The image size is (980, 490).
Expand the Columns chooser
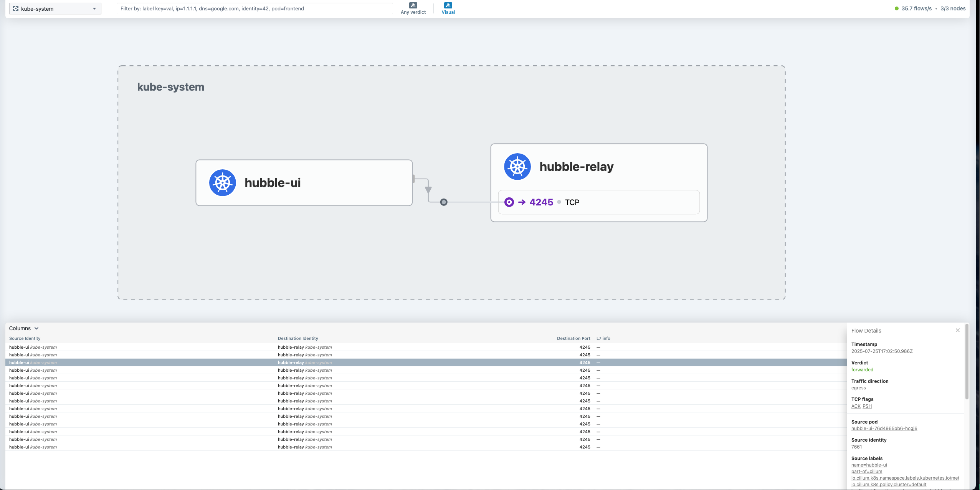(x=20, y=328)
